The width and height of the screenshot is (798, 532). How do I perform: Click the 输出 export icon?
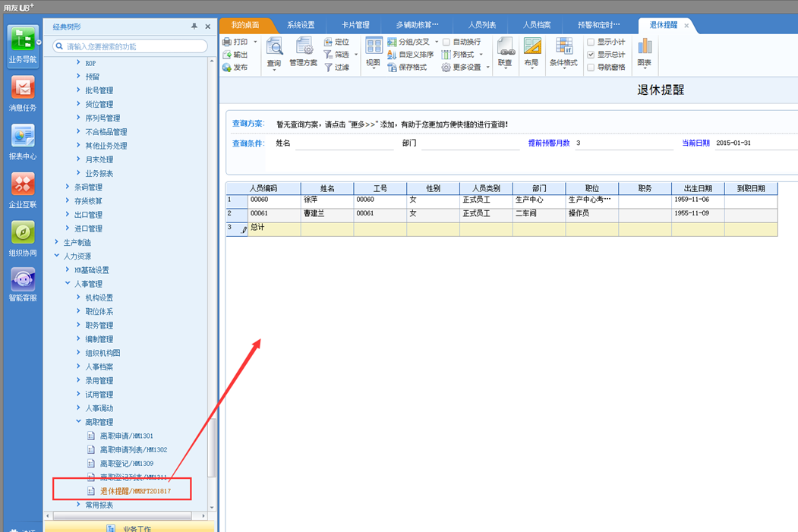[x=227, y=55]
